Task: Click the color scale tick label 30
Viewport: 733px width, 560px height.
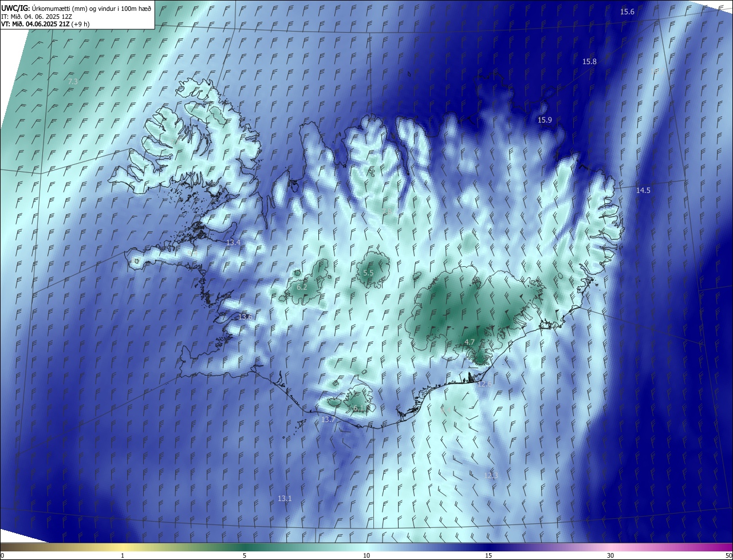Action: (610, 555)
